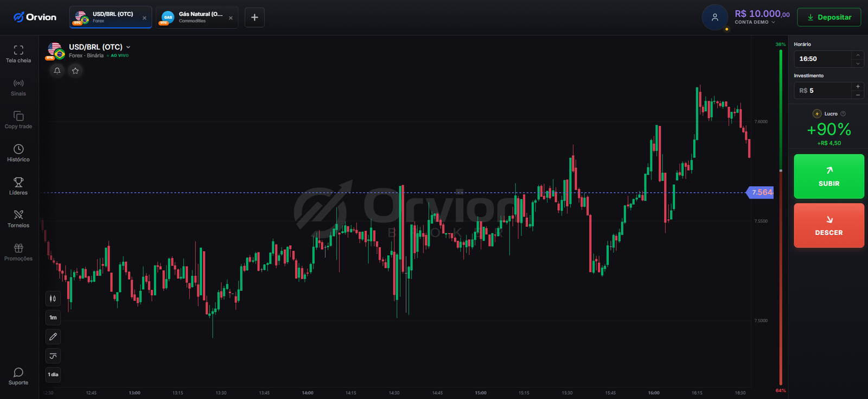
Task: Click the lightning bolt Lucro icon
Action: 817,114
